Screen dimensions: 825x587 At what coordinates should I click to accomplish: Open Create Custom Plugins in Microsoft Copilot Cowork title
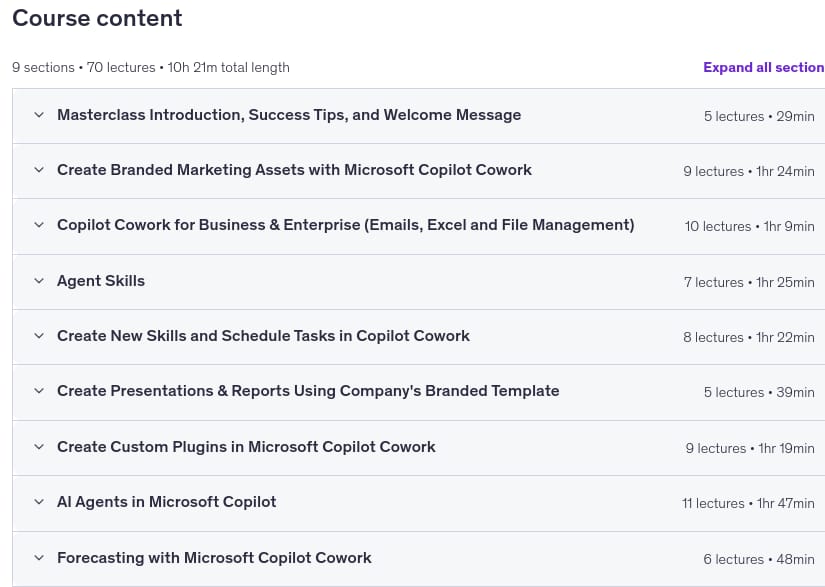tap(246, 447)
